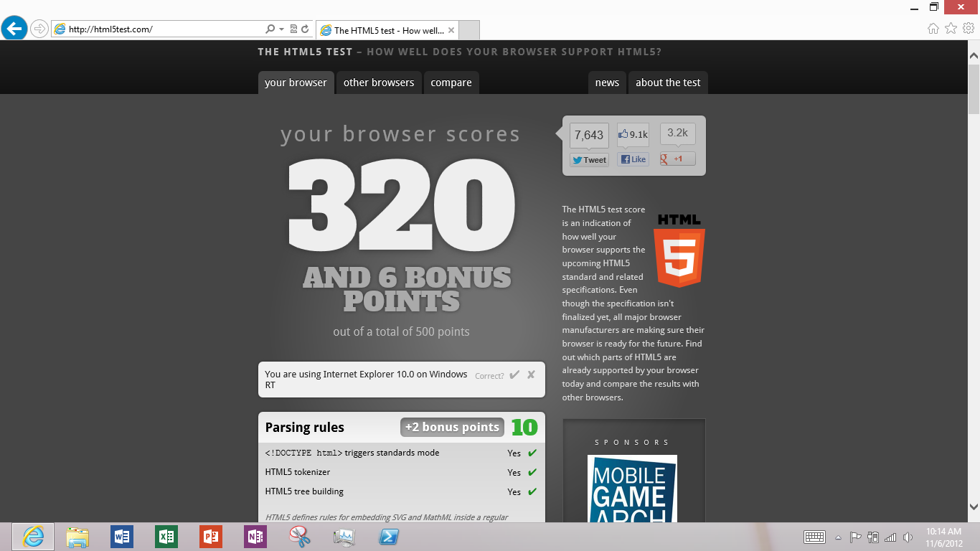This screenshot has height=551, width=980.
Task: Click the '+2 bonus points' badge
Action: tap(452, 427)
